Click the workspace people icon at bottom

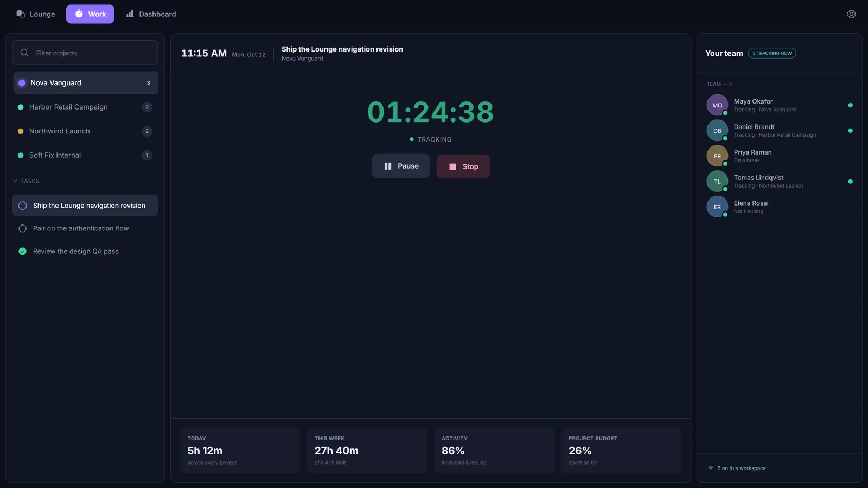click(711, 468)
